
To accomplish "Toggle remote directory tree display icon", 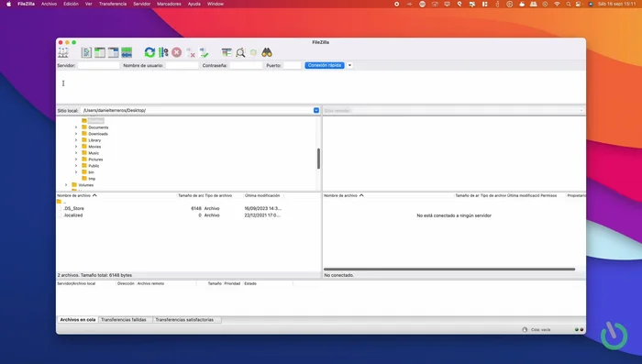I will (113, 52).
